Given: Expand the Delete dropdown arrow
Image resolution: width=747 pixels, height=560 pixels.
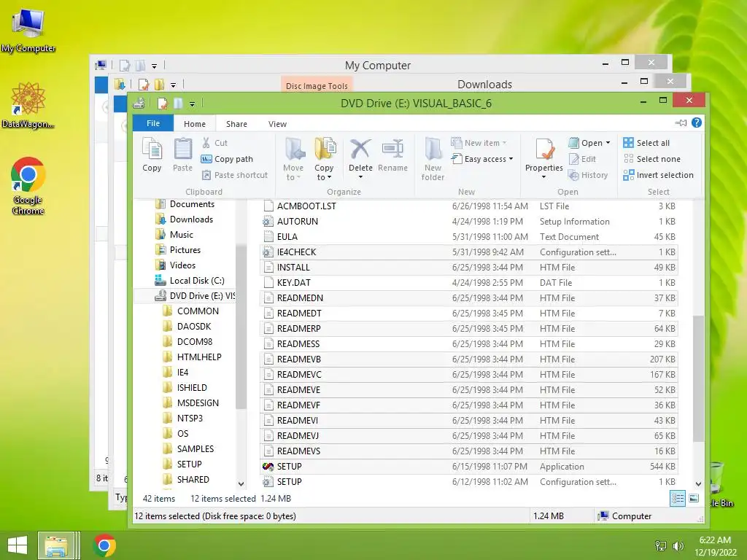Looking at the screenshot, I should click(360, 177).
